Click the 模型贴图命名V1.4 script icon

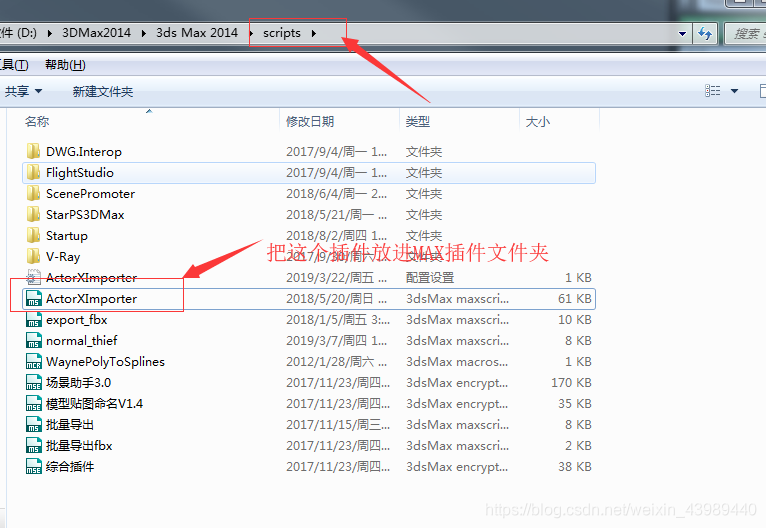click(x=33, y=403)
